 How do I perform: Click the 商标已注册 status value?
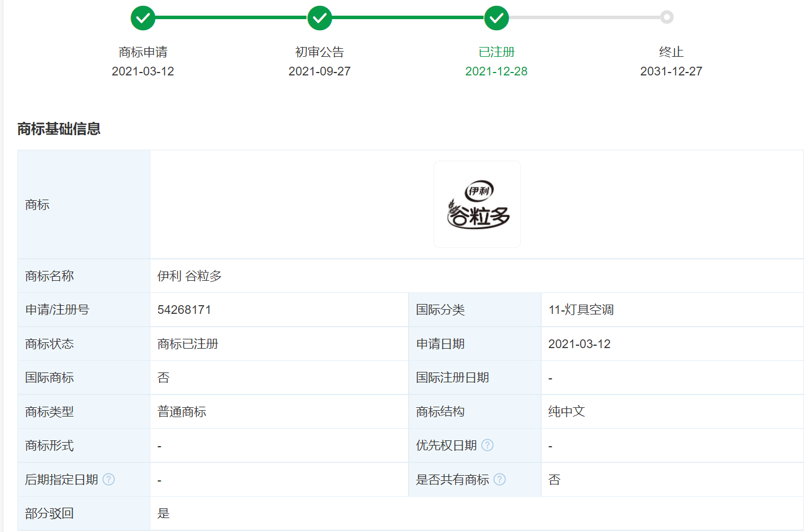[188, 344]
